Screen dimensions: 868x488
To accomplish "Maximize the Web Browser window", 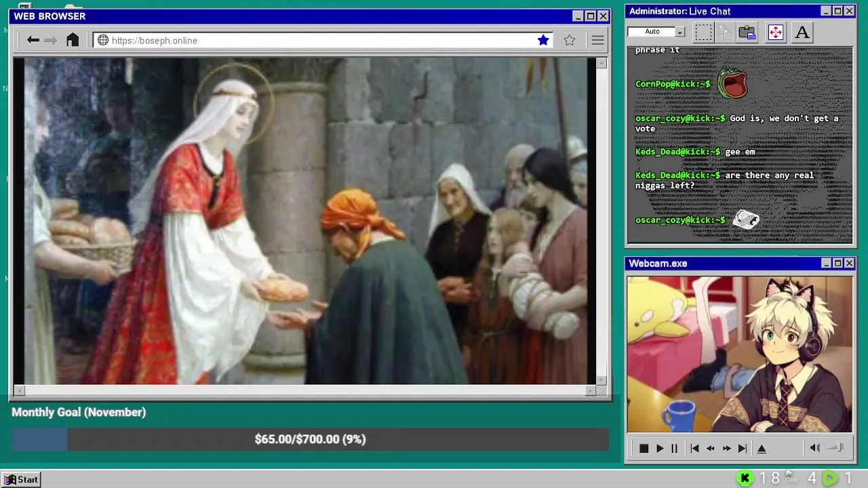I will tap(591, 16).
